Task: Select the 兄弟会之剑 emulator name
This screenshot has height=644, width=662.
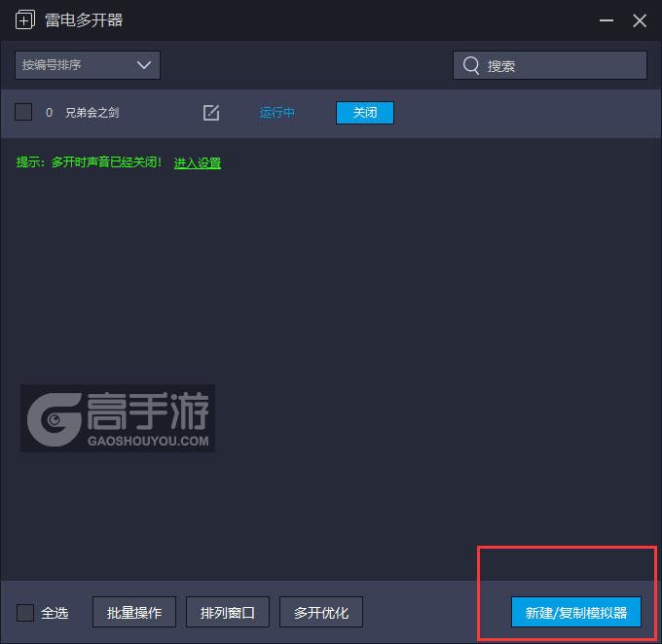Action: coord(92,113)
